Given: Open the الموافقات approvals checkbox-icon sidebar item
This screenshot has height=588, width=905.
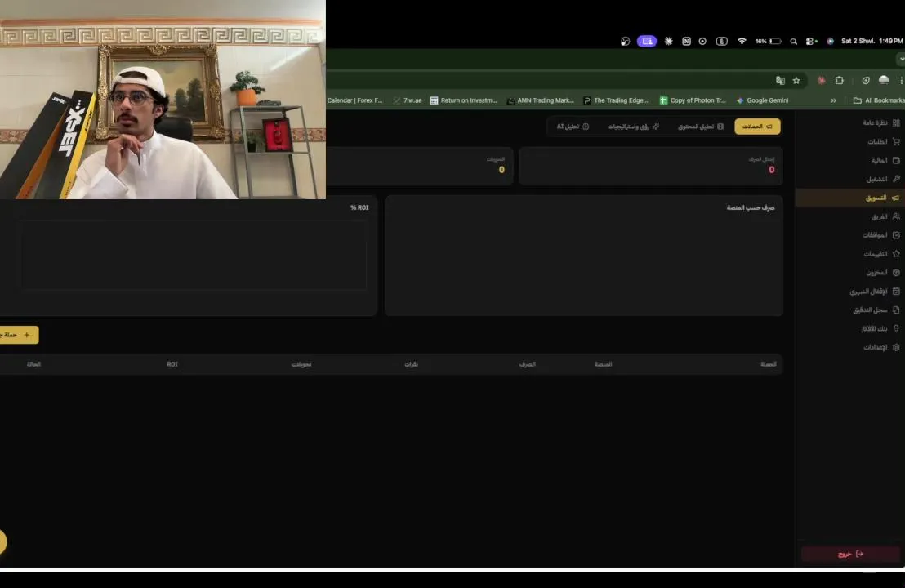Looking at the screenshot, I should point(880,235).
